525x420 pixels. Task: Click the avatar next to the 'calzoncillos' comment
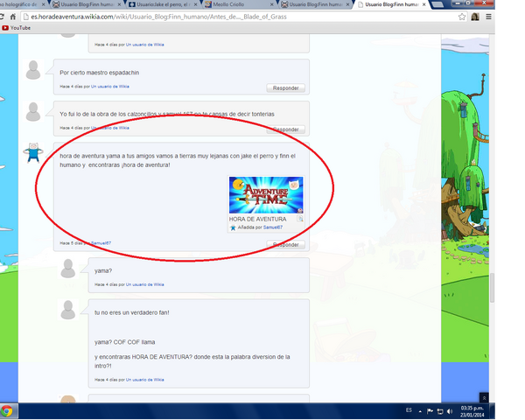click(33, 111)
